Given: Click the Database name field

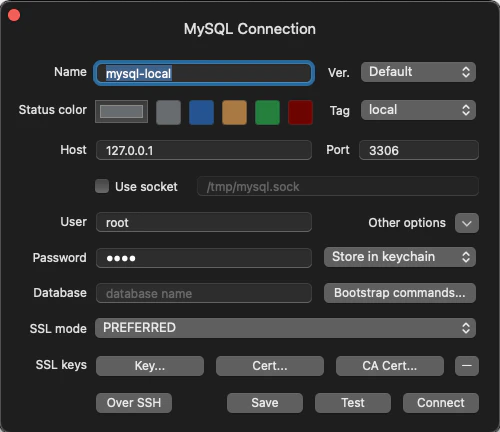Looking at the screenshot, I should (204, 293).
